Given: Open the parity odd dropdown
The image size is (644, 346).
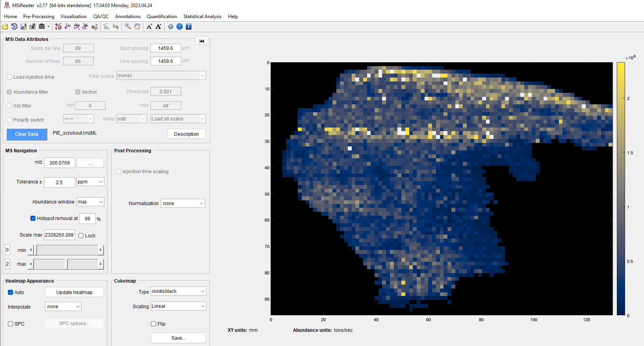Looking at the screenshot, I should pyautogui.click(x=132, y=119).
